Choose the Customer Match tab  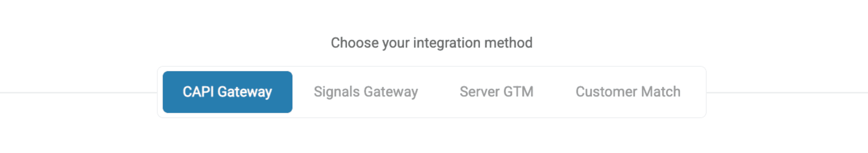[x=628, y=92]
